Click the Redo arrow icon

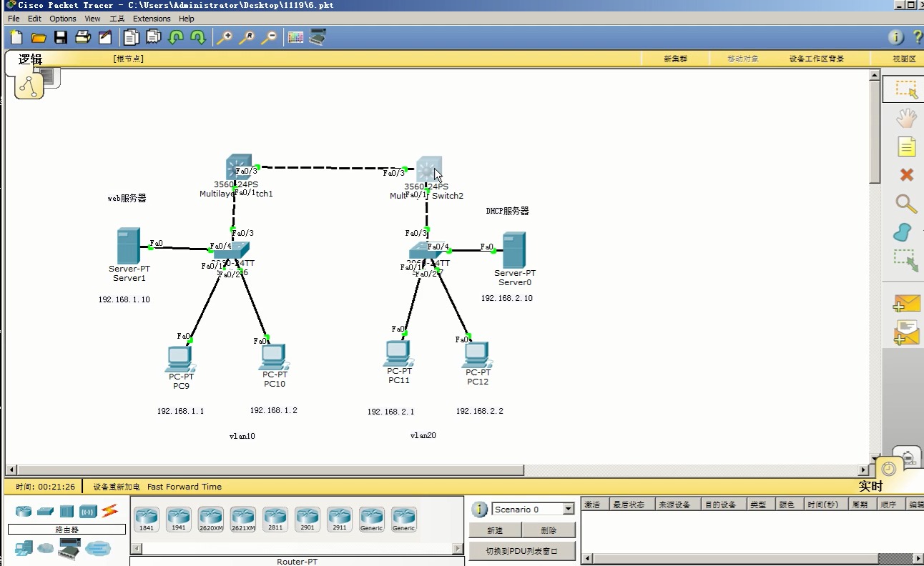[x=198, y=38]
